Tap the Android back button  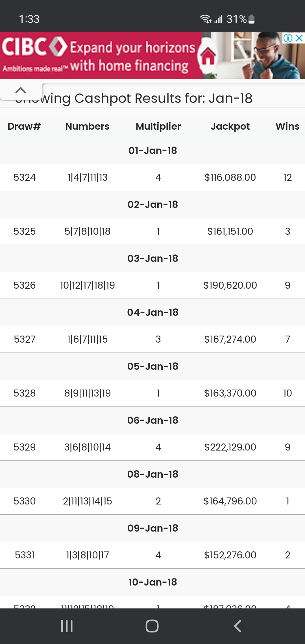coord(238,626)
